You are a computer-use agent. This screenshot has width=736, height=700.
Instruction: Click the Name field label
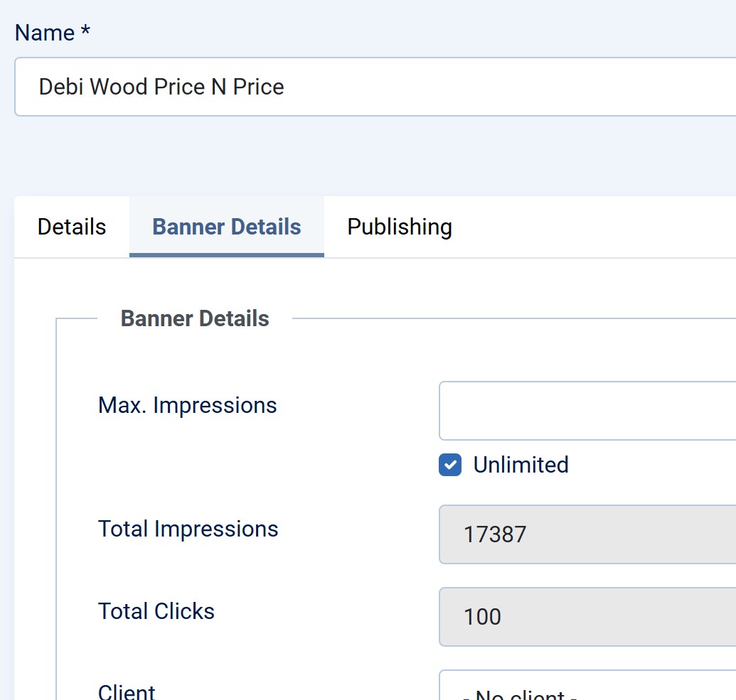[x=45, y=33]
